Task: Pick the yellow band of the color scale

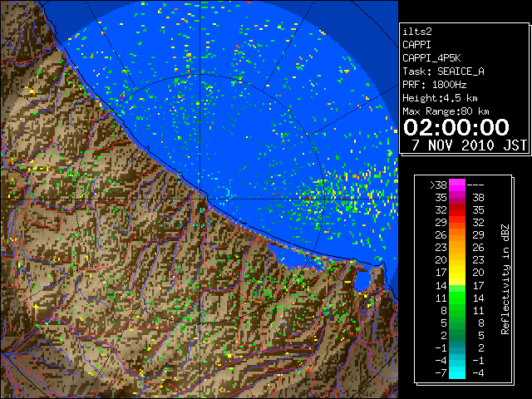Action: pyautogui.click(x=457, y=273)
